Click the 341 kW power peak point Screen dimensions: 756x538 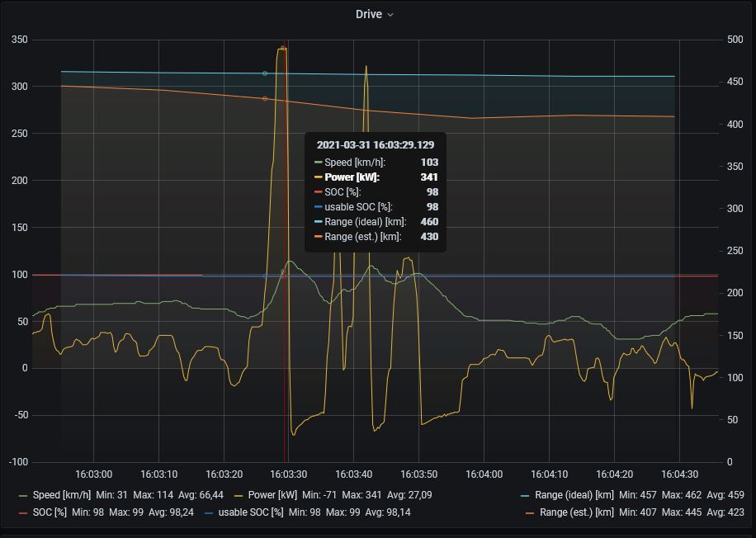coord(283,48)
